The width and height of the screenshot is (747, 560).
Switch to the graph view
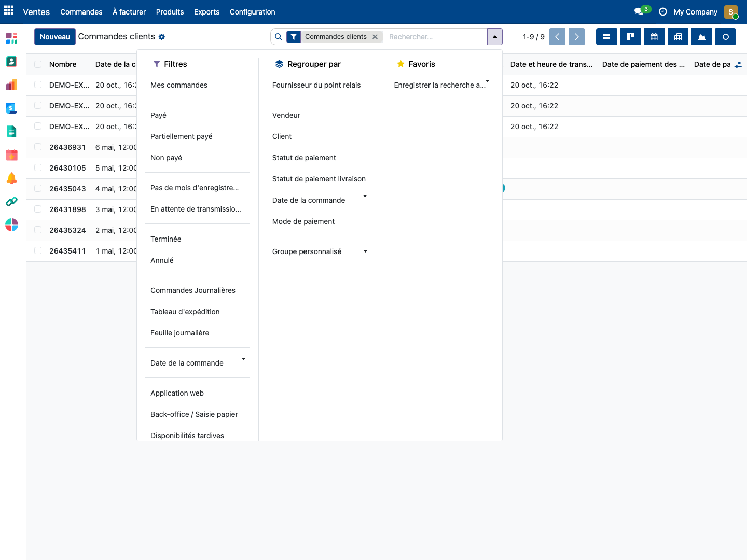click(x=702, y=37)
